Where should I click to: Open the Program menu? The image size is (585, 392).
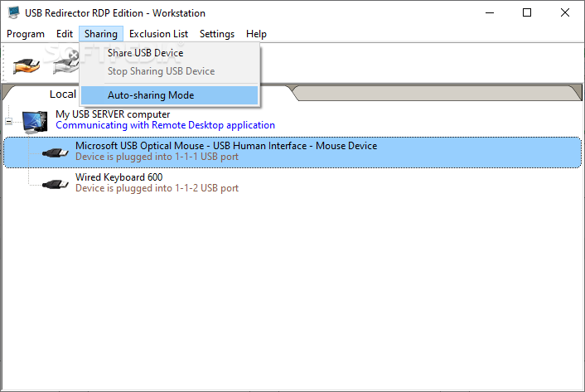26,34
